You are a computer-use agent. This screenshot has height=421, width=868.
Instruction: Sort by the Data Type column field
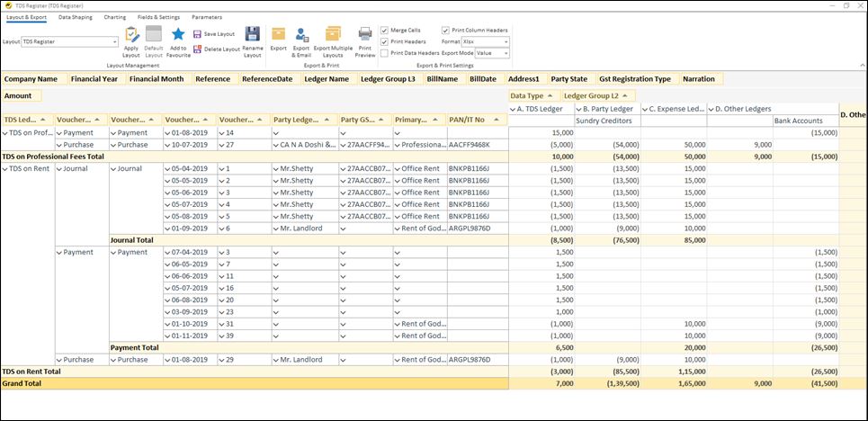tap(534, 96)
